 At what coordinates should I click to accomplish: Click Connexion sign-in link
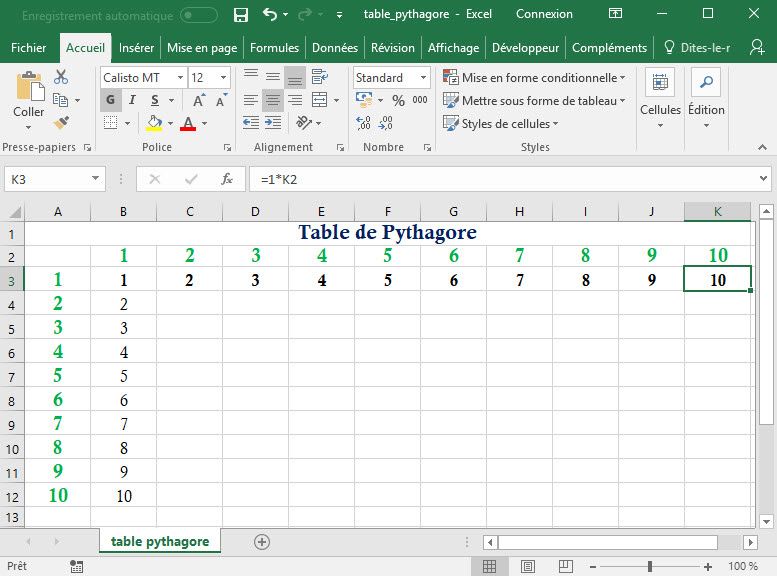coord(544,14)
